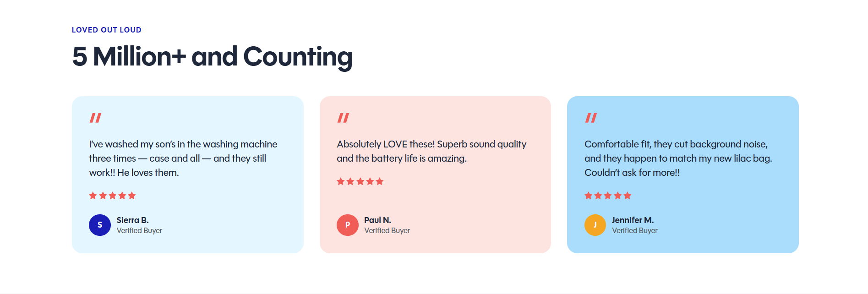This screenshot has height=294, width=868.
Task: Select the "LOVED OUT LOUD" label
Action: point(107,30)
